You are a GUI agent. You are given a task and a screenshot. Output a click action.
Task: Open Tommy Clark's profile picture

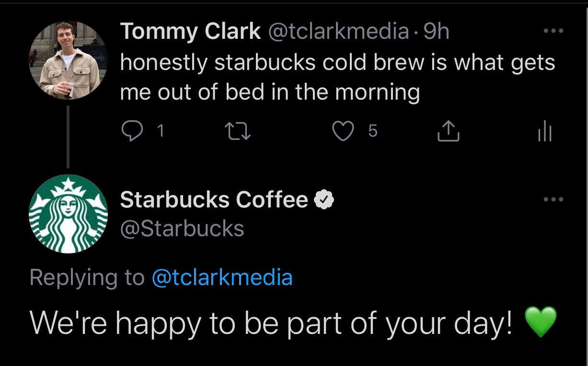tap(68, 60)
